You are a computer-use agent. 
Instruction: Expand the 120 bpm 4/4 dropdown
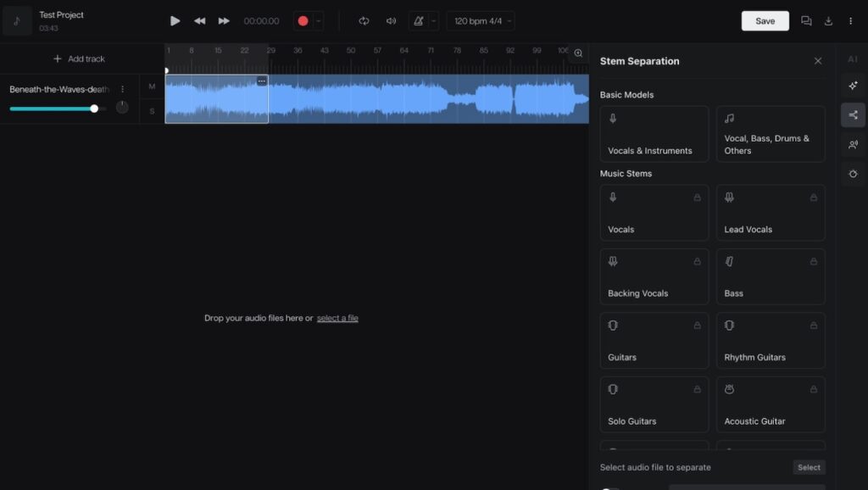(x=480, y=20)
